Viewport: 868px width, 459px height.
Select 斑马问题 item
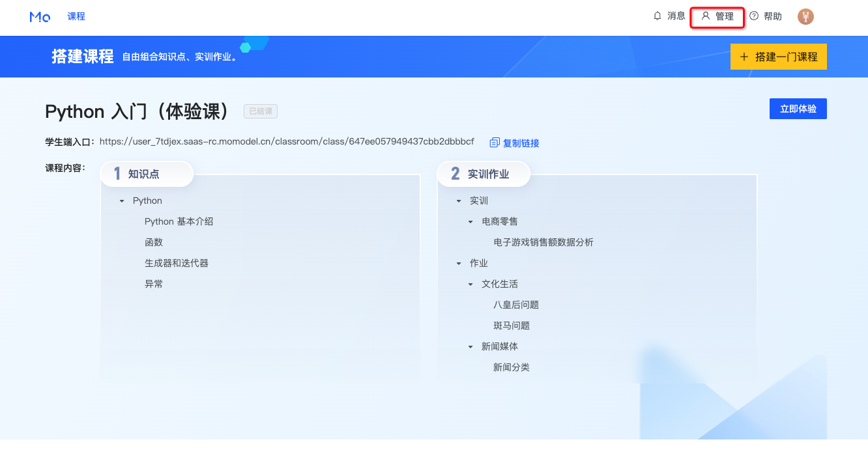(512, 326)
